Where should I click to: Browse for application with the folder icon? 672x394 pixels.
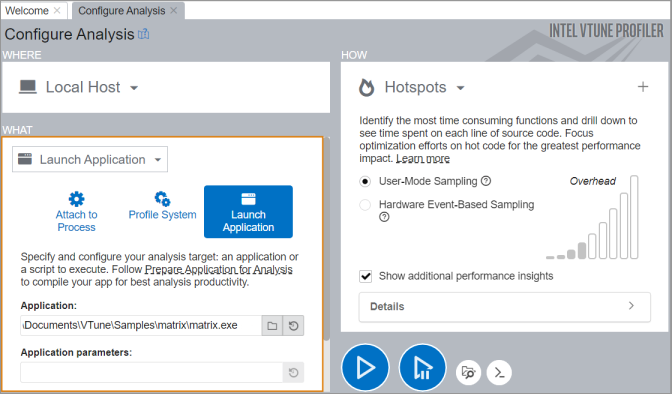pyautogui.click(x=272, y=326)
